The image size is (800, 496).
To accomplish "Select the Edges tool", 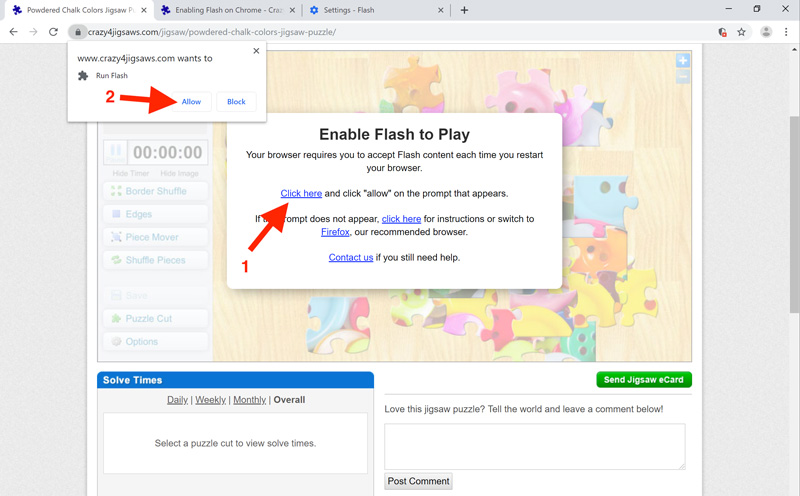I will tap(155, 214).
